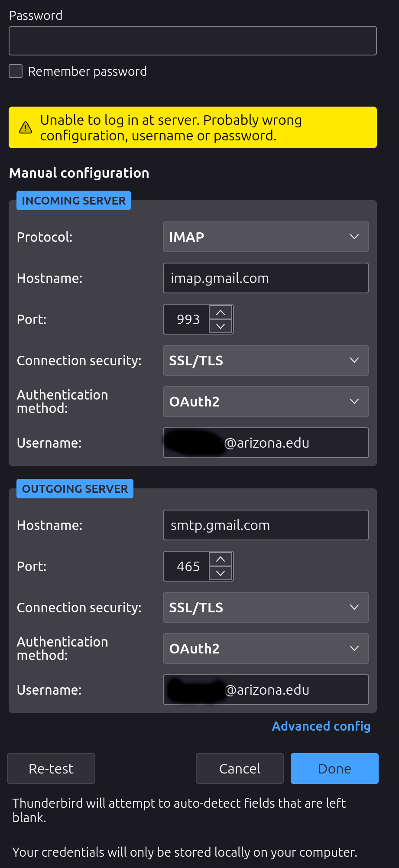Viewport: 399px width, 868px height.
Task: Expand incoming Connection security SSL/TLS dropdown
Action: (x=266, y=361)
